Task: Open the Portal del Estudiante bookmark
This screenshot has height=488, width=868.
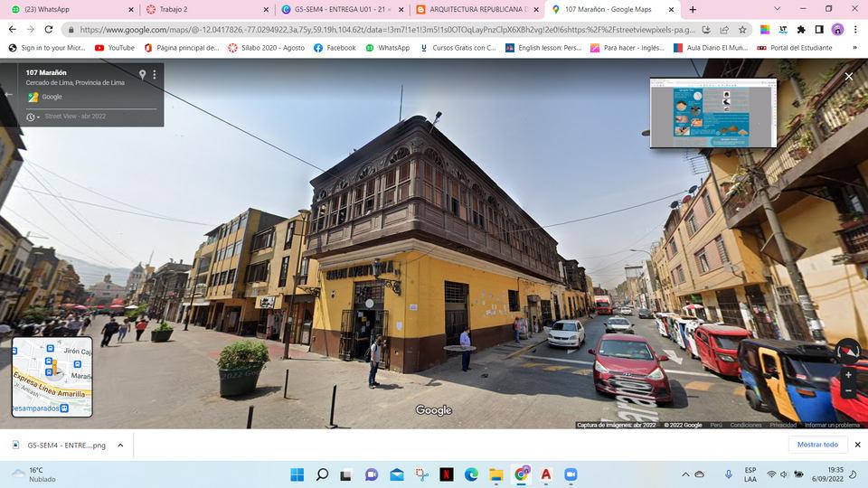Action: pyautogui.click(x=795, y=48)
